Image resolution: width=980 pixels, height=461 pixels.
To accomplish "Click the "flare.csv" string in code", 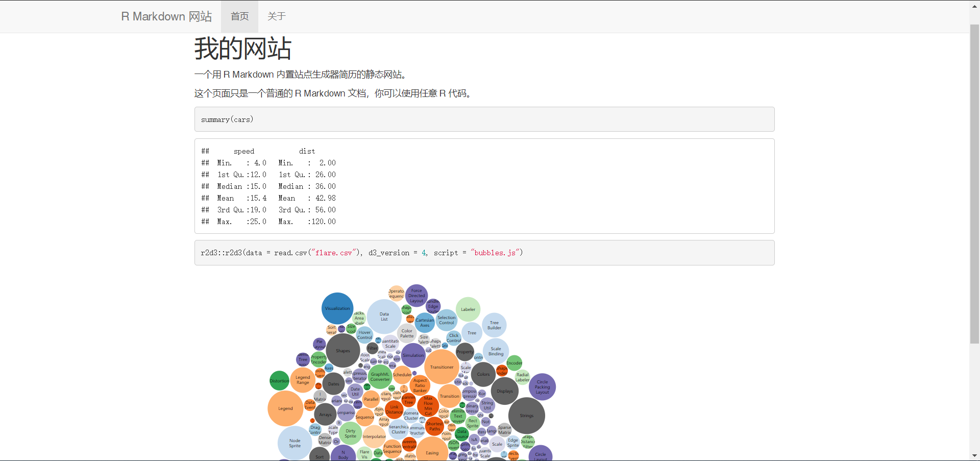I will pyautogui.click(x=333, y=253).
